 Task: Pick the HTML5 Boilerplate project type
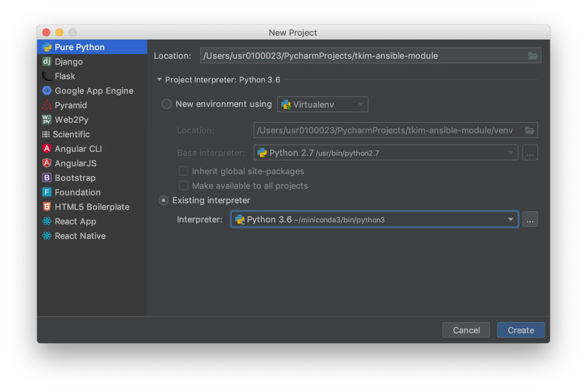point(92,207)
